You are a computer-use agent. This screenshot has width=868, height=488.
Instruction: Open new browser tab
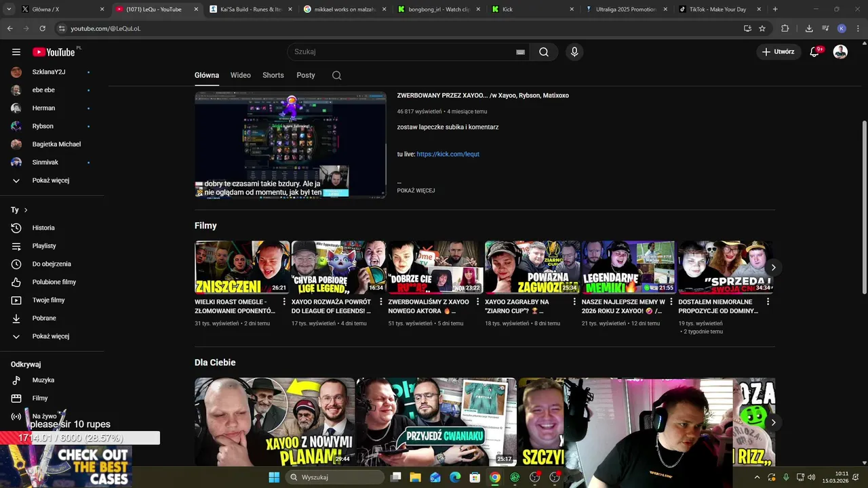click(775, 9)
